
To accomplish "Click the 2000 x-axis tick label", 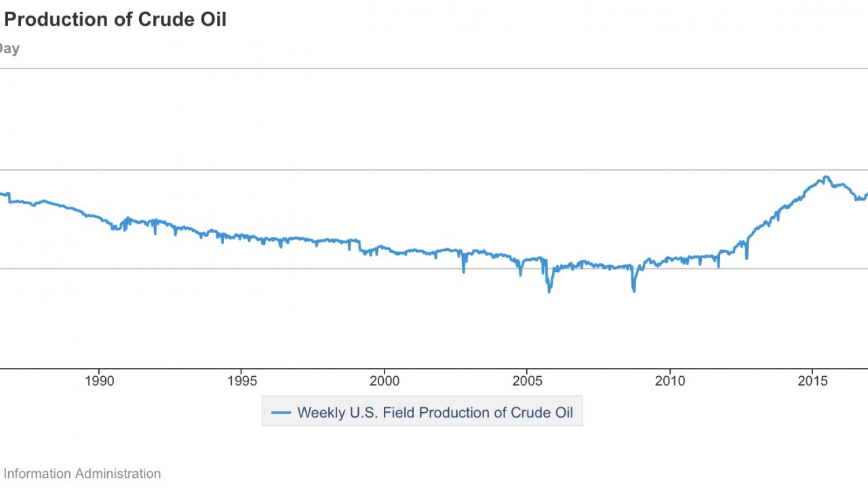I will 385,382.
